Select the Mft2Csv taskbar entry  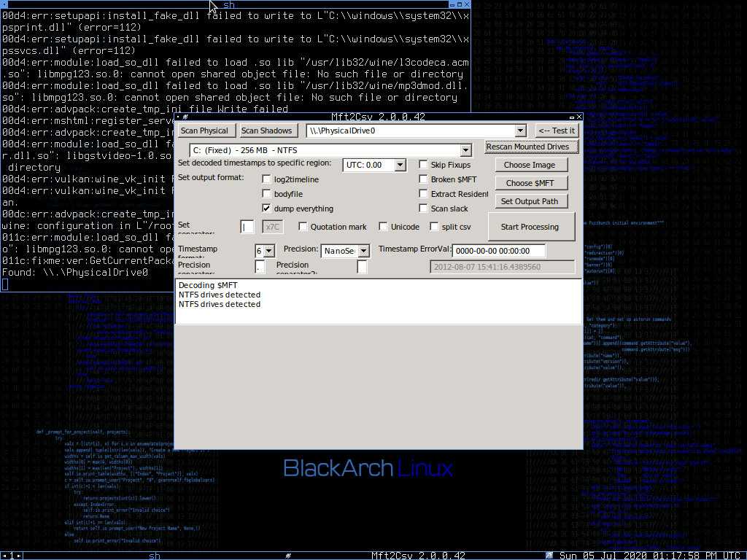(418, 556)
